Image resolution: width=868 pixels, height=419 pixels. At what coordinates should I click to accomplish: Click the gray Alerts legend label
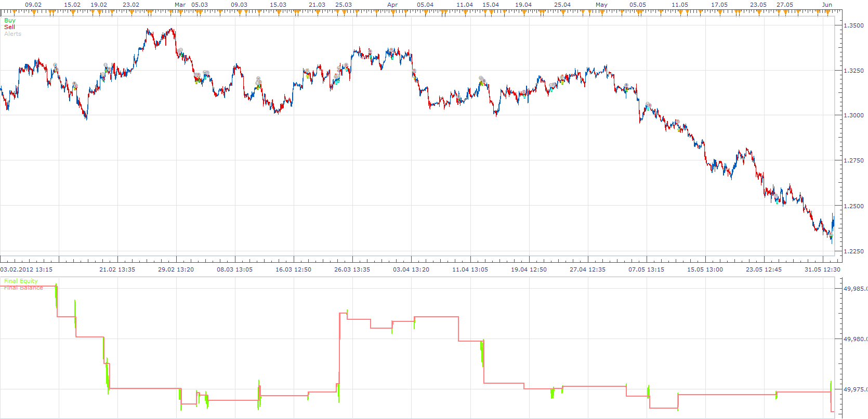[x=12, y=34]
